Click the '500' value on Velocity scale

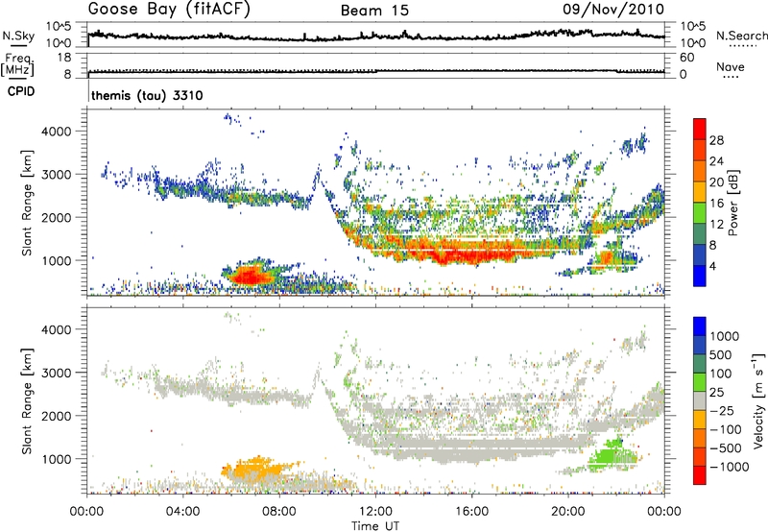point(721,355)
